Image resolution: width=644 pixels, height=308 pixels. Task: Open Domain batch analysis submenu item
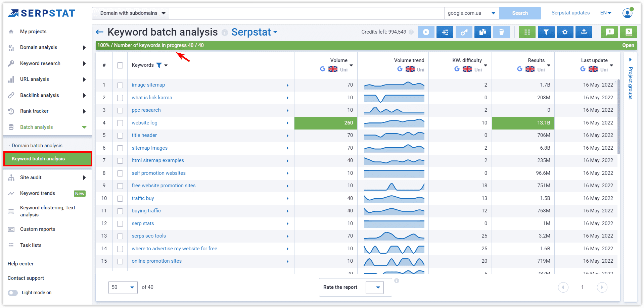[x=37, y=146]
